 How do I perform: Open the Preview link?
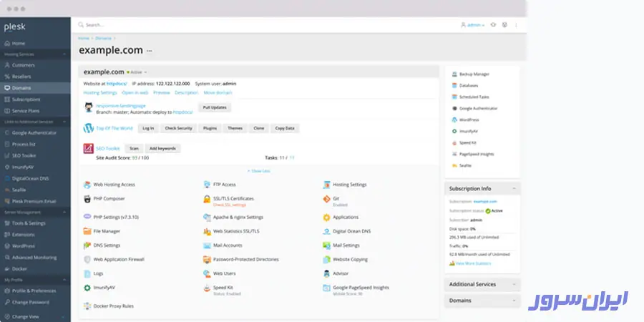pos(162,93)
